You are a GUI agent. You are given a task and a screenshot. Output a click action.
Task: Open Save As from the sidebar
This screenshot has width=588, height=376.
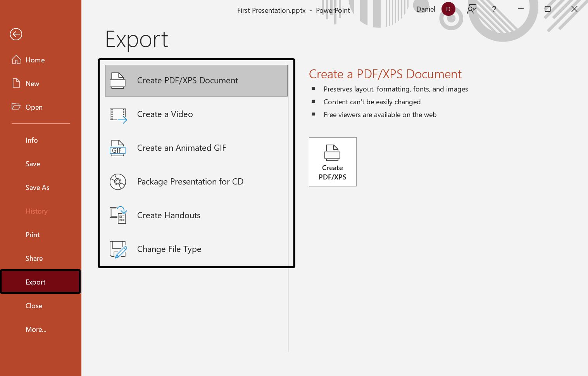click(x=37, y=187)
